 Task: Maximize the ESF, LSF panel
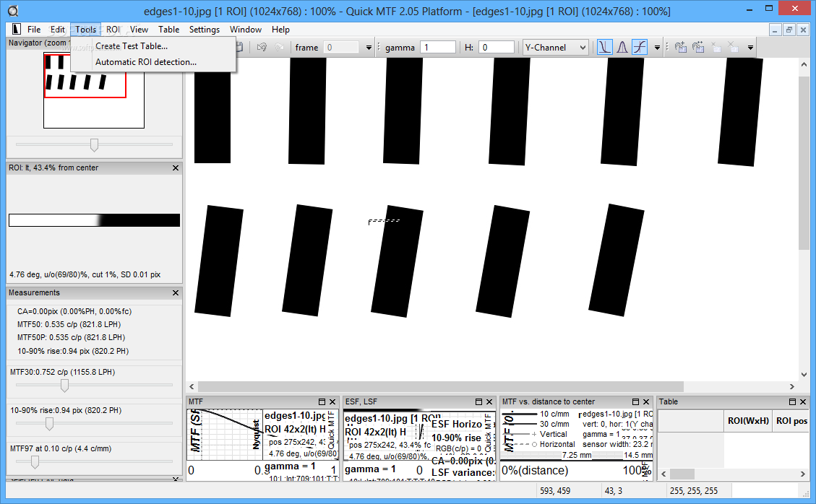(478, 402)
